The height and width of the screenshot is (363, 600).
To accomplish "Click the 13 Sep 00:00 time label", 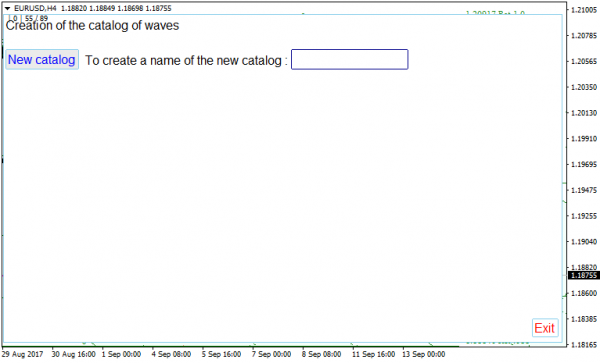I will [x=424, y=355].
